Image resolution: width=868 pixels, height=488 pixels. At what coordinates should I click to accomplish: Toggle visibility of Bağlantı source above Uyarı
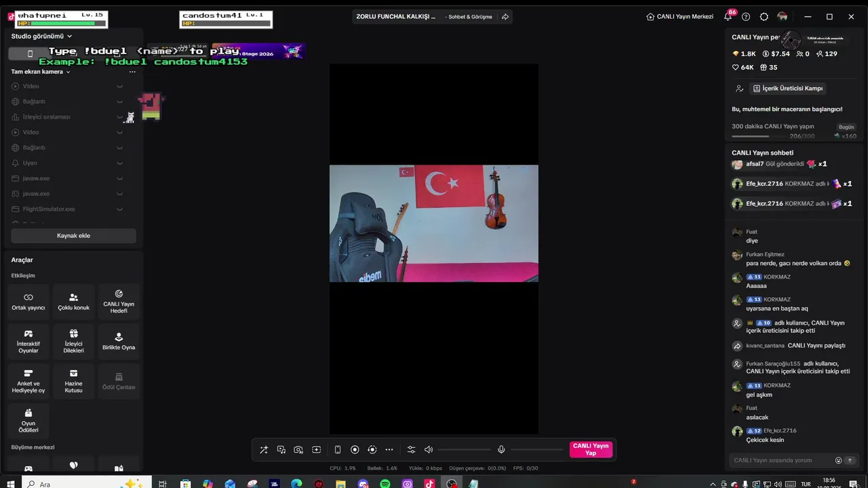click(119, 148)
